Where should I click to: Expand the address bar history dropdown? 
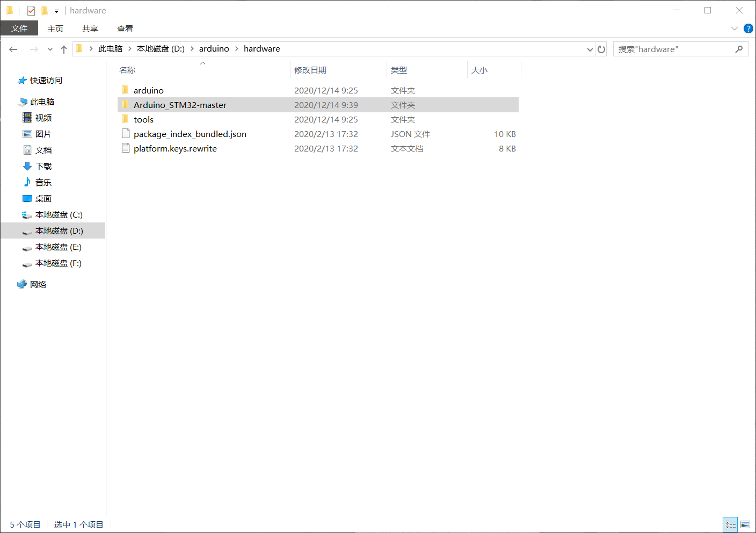590,49
